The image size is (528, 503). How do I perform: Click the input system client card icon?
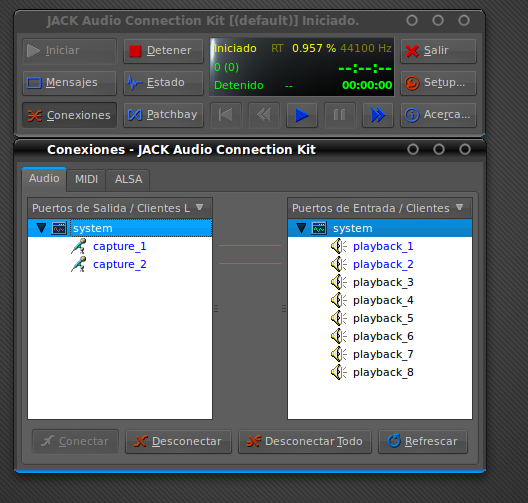click(x=319, y=228)
